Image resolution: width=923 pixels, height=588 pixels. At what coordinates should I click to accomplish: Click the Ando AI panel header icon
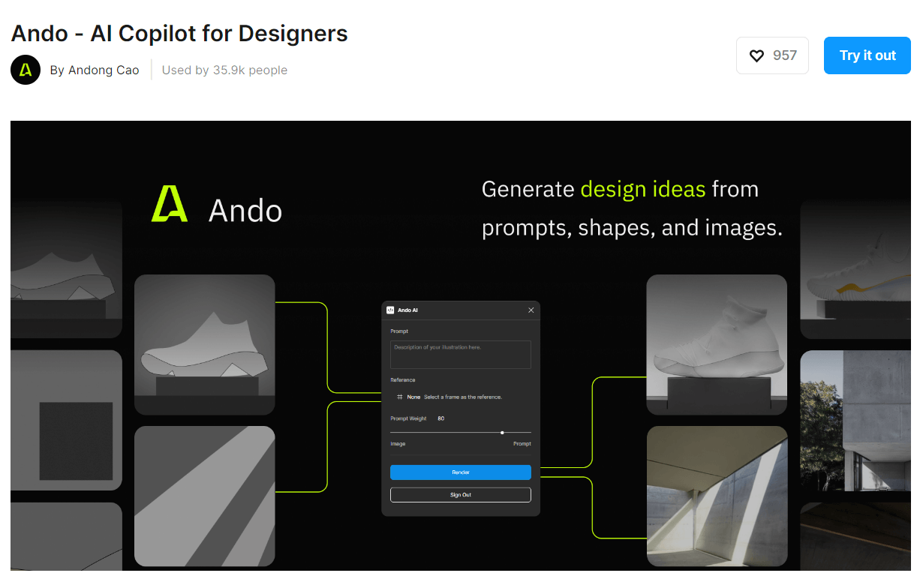pos(390,310)
